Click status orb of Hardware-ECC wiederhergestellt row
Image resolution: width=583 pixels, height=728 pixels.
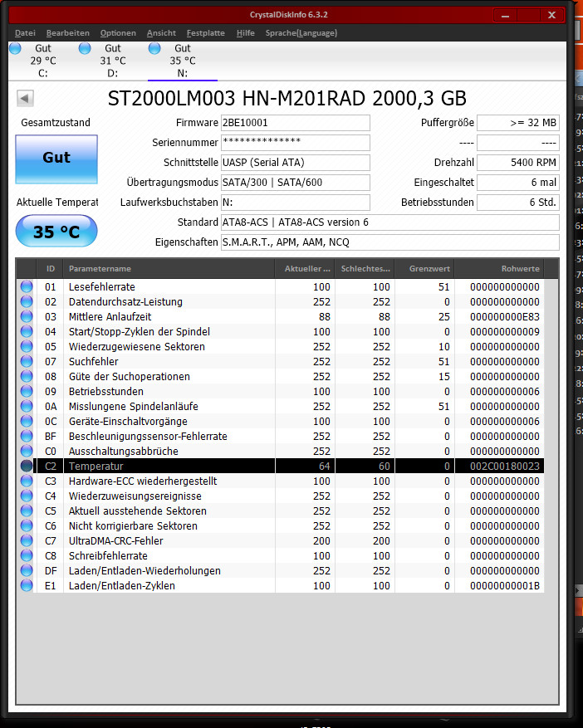click(27, 481)
